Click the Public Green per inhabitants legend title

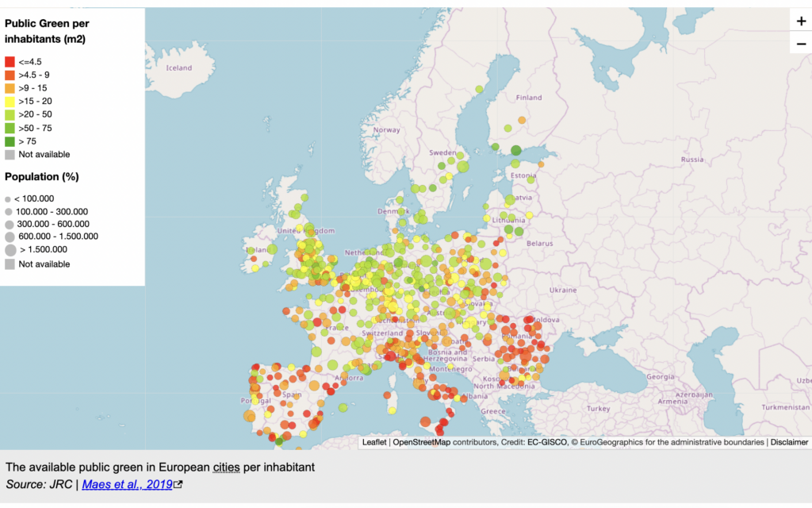coord(47,31)
